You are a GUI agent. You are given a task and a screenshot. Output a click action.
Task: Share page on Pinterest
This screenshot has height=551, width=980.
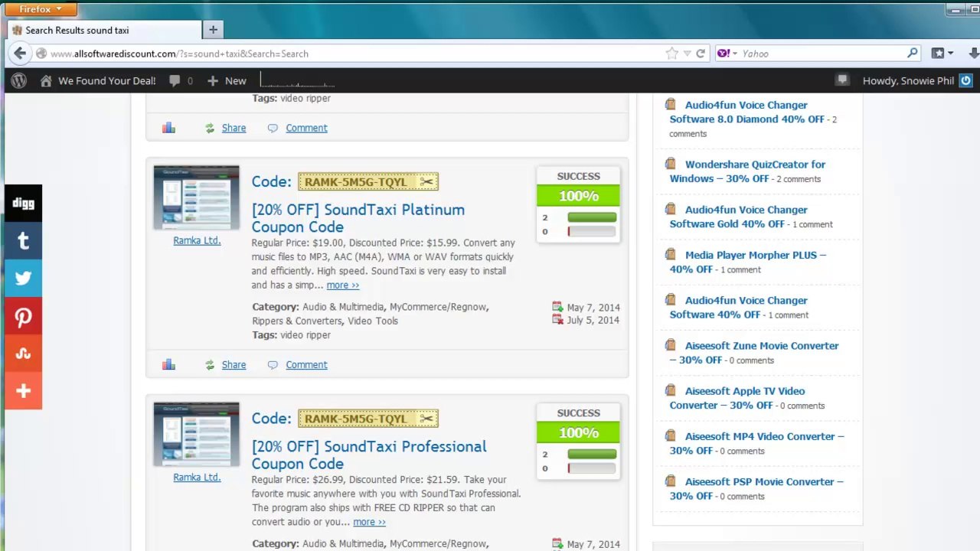tap(23, 316)
